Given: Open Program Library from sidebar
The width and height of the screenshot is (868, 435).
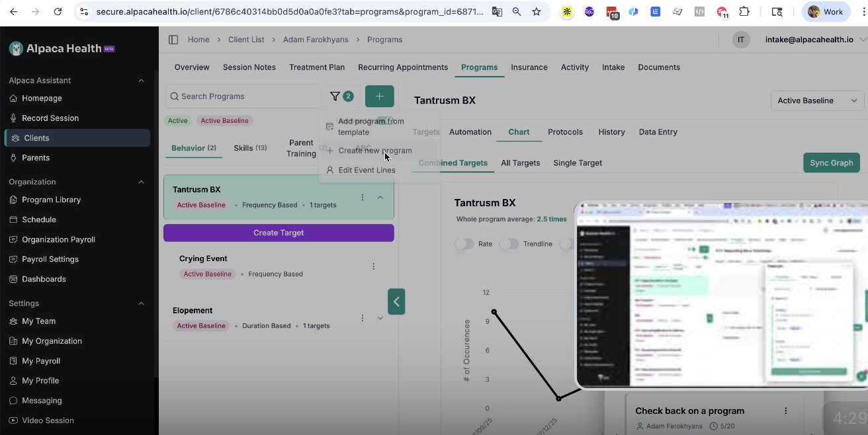Looking at the screenshot, I should pyautogui.click(x=51, y=200).
